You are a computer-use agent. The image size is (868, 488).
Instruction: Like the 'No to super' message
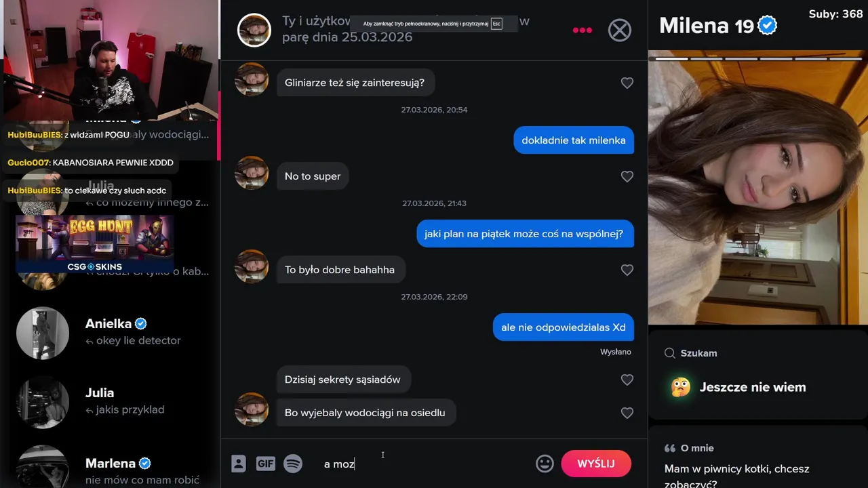pyautogui.click(x=627, y=176)
